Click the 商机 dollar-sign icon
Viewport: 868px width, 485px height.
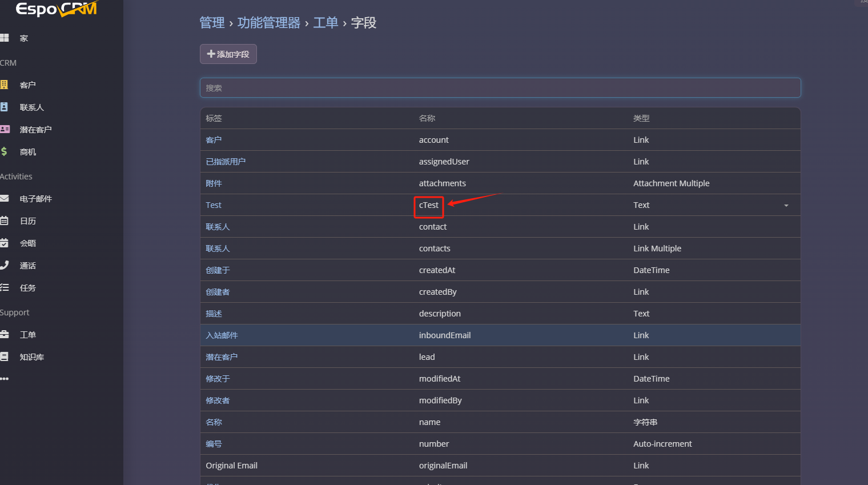point(4,152)
